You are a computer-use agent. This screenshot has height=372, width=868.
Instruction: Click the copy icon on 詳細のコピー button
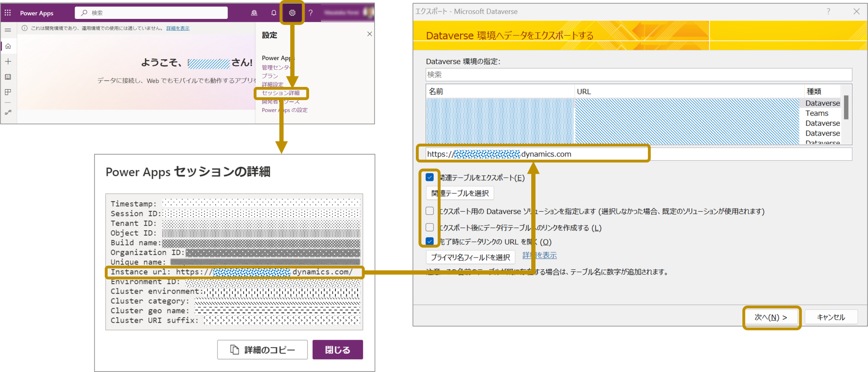(235, 350)
